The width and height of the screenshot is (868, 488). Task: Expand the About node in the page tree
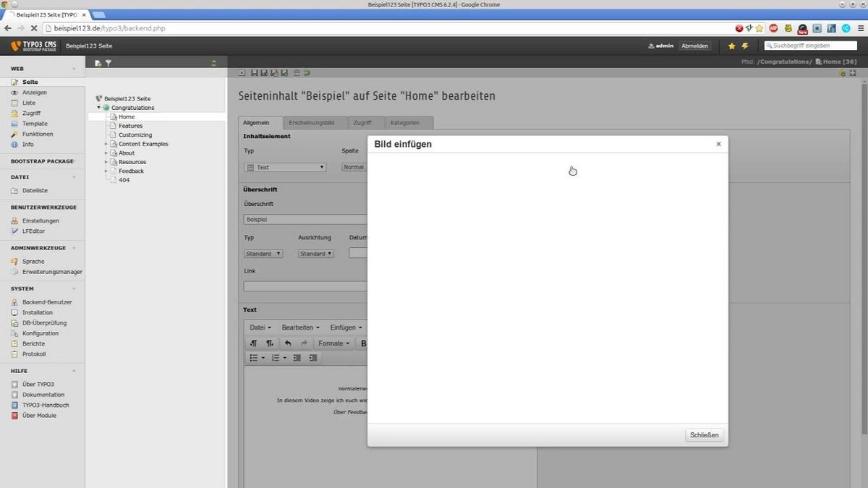click(106, 153)
